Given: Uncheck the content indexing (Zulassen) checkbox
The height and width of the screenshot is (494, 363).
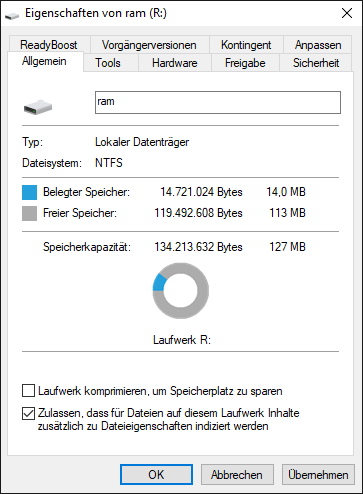Looking at the screenshot, I should coord(28,413).
